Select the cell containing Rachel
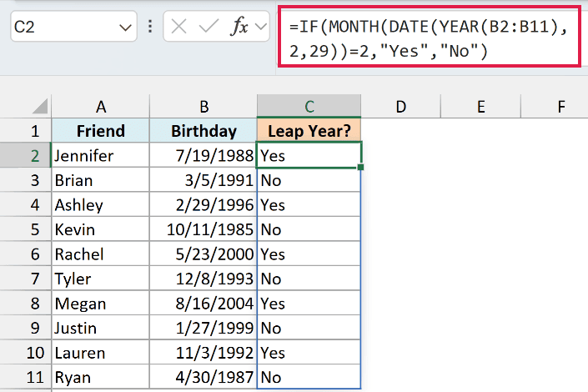The height and width of the screenshot is (392, 588). tap(100, 254)
